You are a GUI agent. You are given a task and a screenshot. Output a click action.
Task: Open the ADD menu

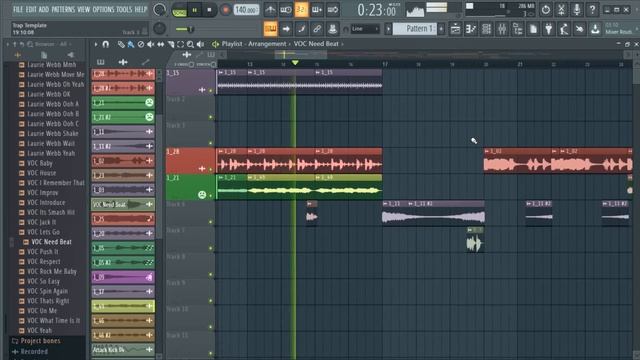pyautogui.click(x=44, y=9)
